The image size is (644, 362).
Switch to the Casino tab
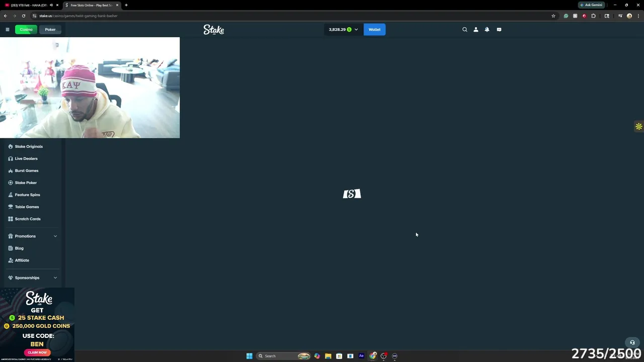point(26,30)
